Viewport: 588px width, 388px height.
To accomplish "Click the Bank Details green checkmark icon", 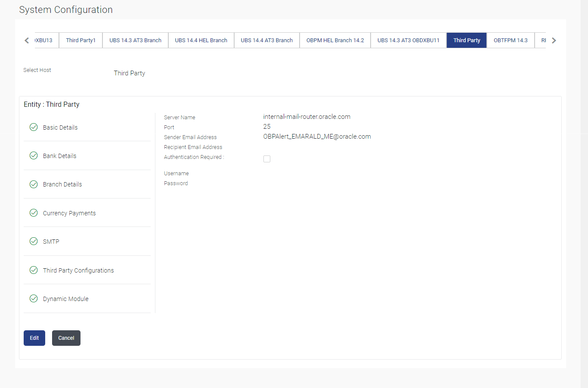I will click(x=34, y=155).
